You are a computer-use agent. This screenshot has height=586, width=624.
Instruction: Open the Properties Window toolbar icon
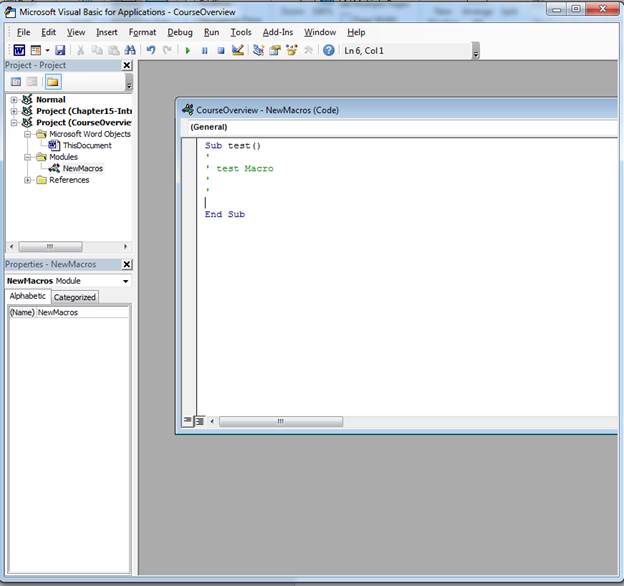click(x=275, y=50)
